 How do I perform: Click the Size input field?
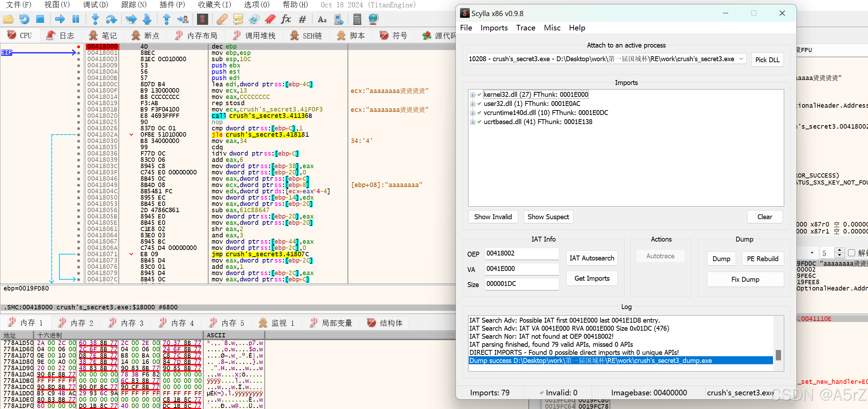[522, 284]
